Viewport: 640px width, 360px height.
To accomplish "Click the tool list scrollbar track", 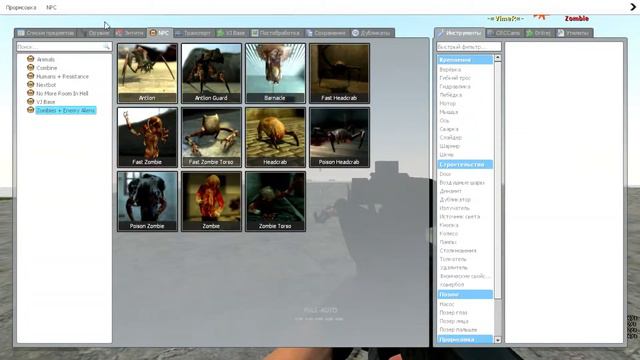I will 498,318.
